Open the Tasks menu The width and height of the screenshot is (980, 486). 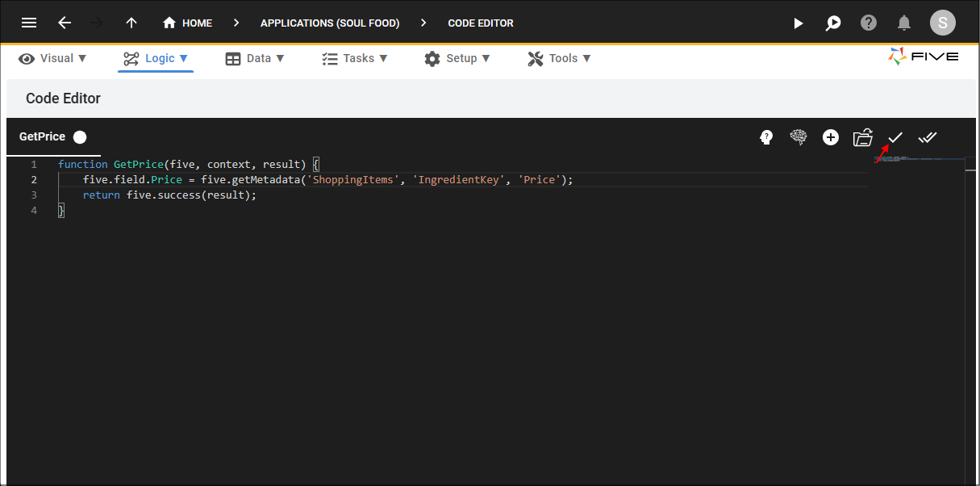pyautogui.click(x=355, y=58)
